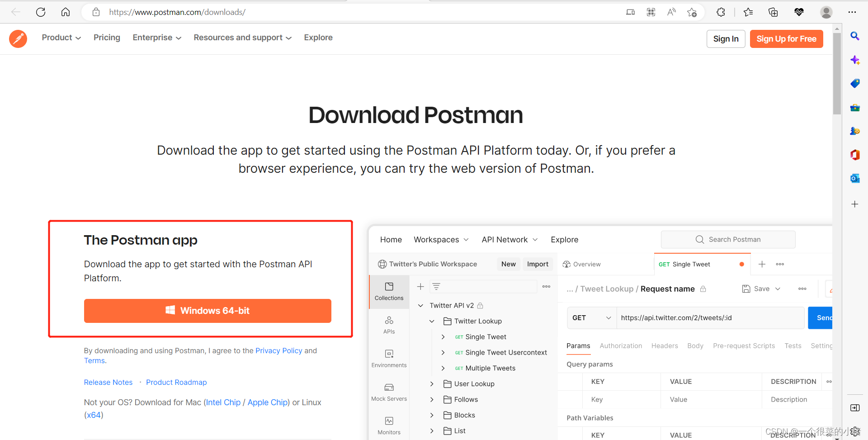The width and height of the screenshot is (868, 440).
Task: Expand the Blocks folder
Action: (x=432, y=415)
